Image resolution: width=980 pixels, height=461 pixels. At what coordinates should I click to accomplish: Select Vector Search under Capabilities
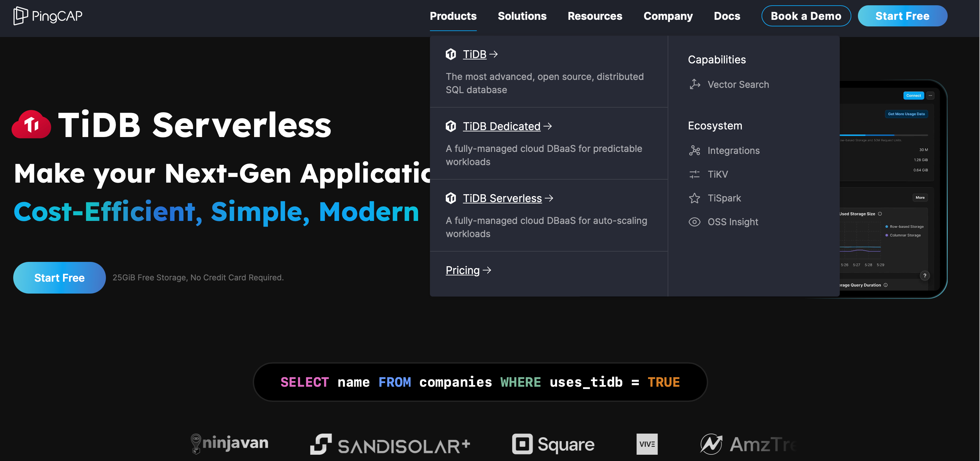tap(738, 84)
